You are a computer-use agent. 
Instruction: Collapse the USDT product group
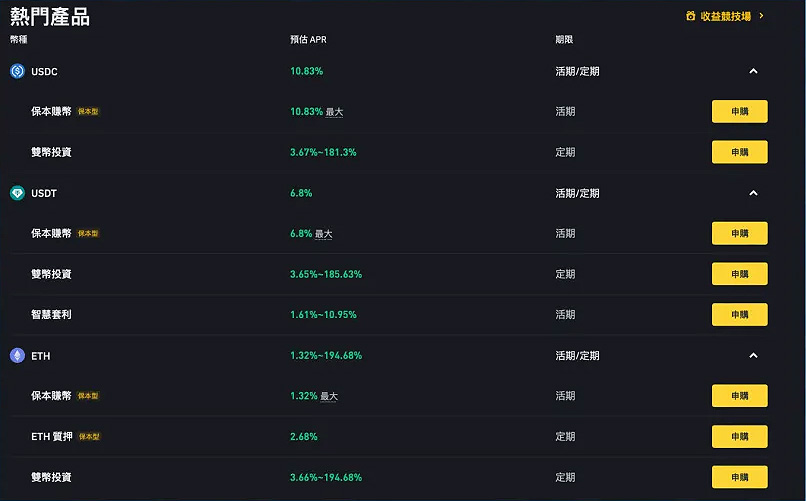coord(753,193)
